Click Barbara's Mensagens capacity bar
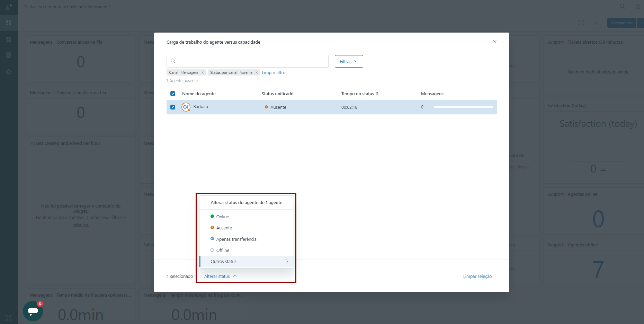 463,107
